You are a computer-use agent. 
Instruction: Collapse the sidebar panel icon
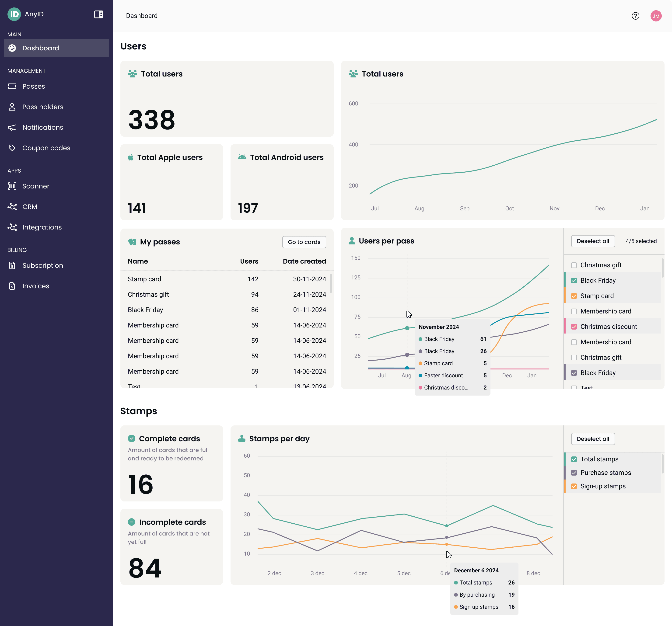[98, 14]
